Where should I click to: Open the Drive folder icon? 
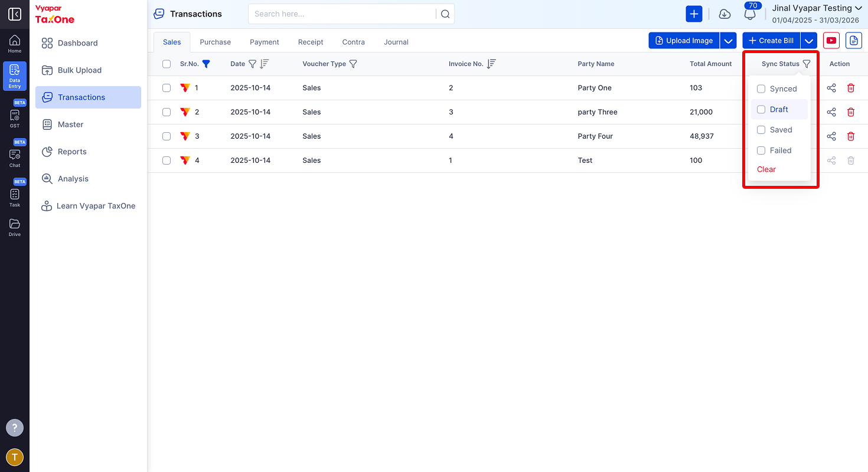[15, 227]
